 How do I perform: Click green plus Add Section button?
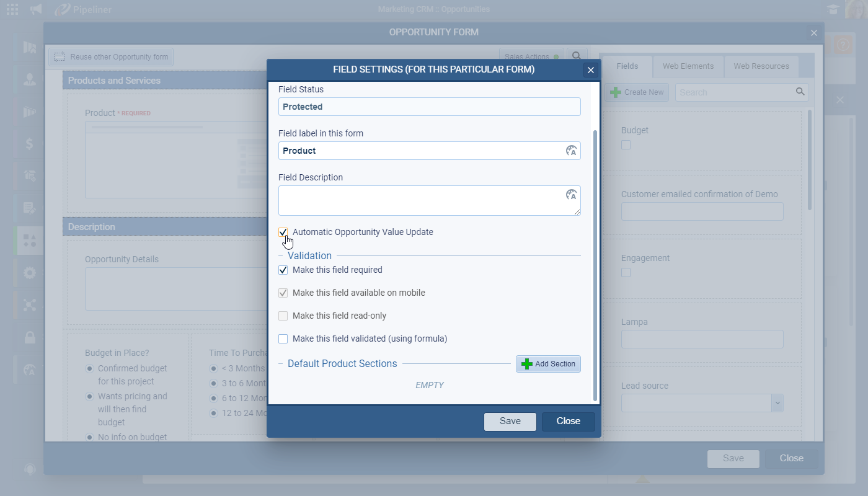click(x=548, y=364)
